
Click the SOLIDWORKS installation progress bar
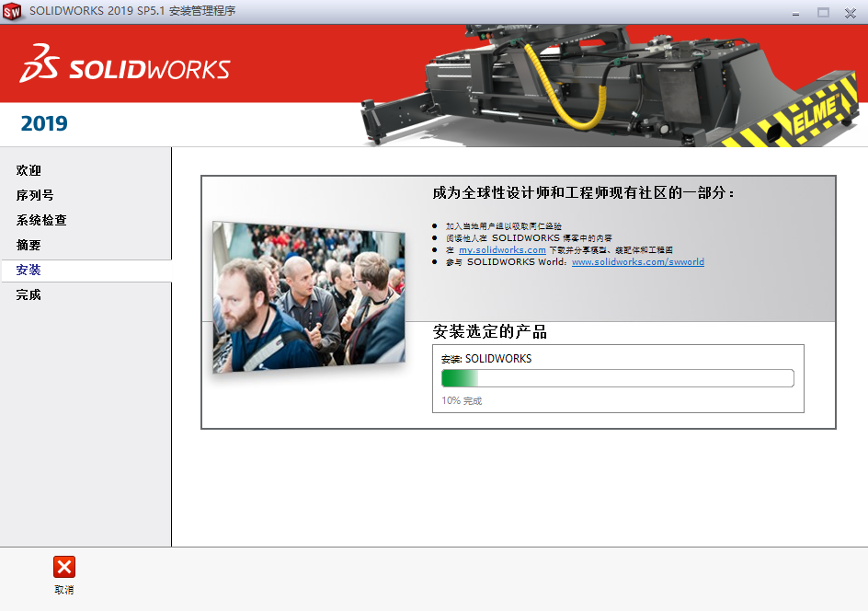(x=616, y=377)
